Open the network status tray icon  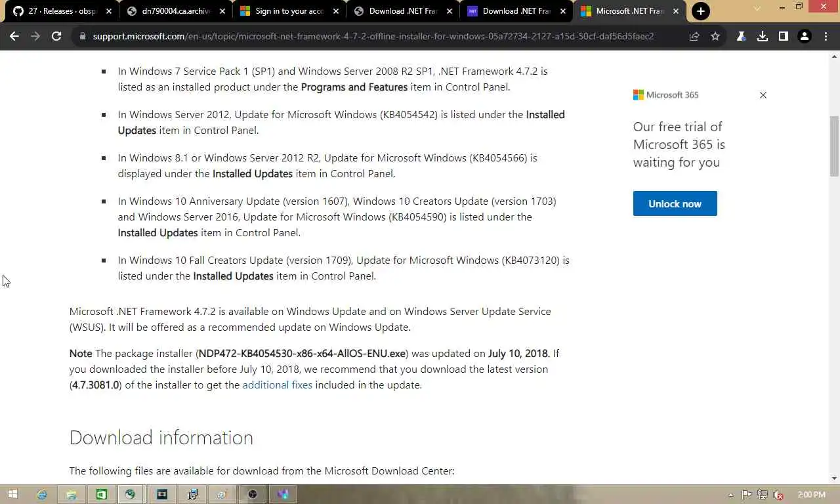(763, 495)
